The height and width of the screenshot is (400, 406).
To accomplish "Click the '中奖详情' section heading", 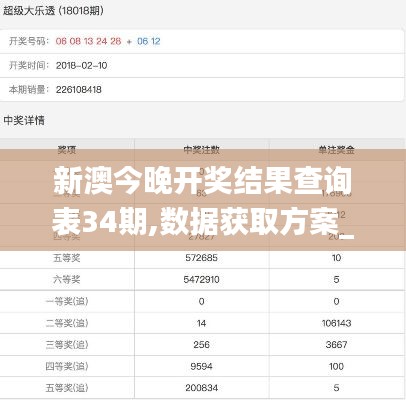I will [x=24, y=120].
